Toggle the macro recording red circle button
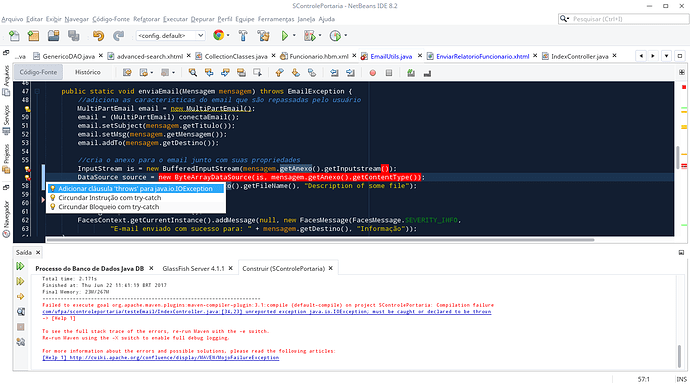Viewport: 690px width, 387px height. point(373,73)
